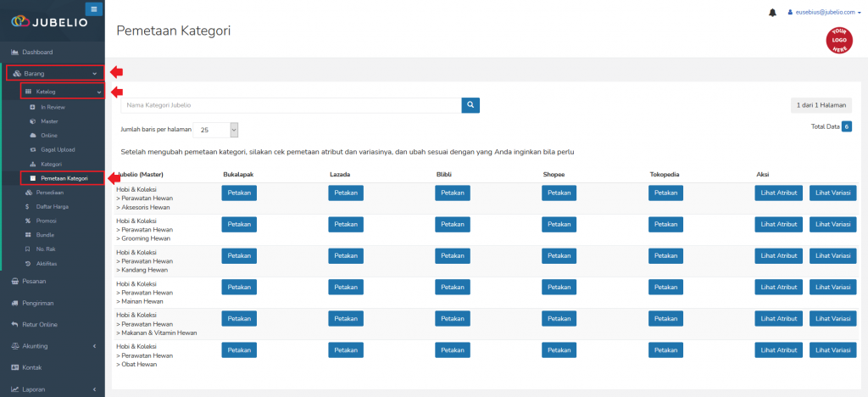This screenshot has height=397, width=868.
Task: Click the Akunting scales icon
Action: [15, 346]
